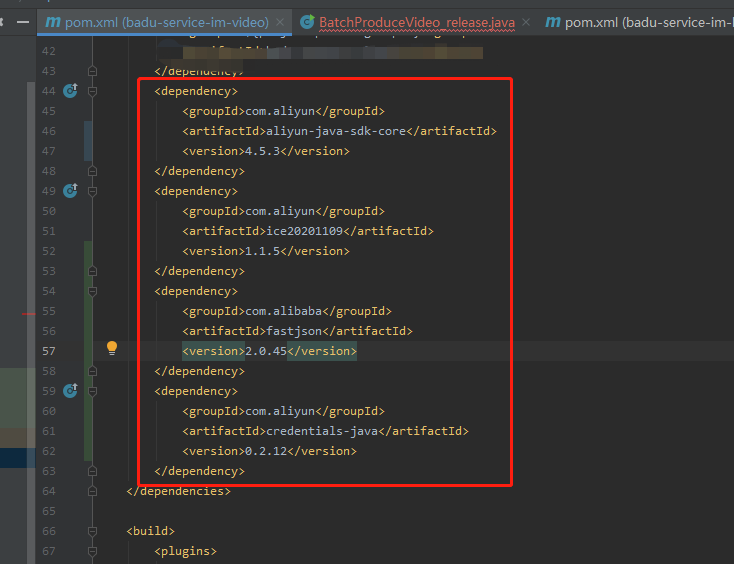Collapse the dependency block at line 59
Viewport: 734px width, 564px height.
[92, 391]
